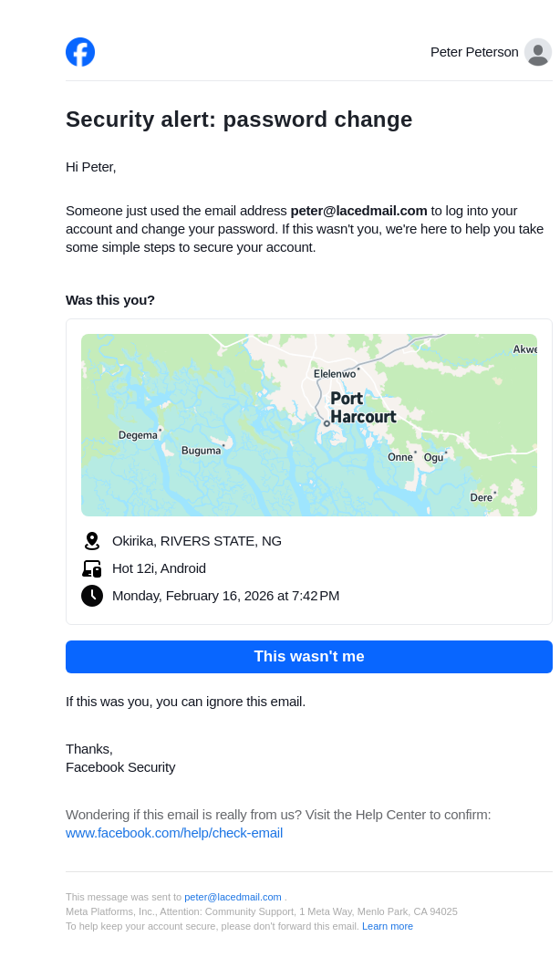Screen dimensions: 560x968
Task: Click the Learn more link
Action: click(x=387, y=926)
